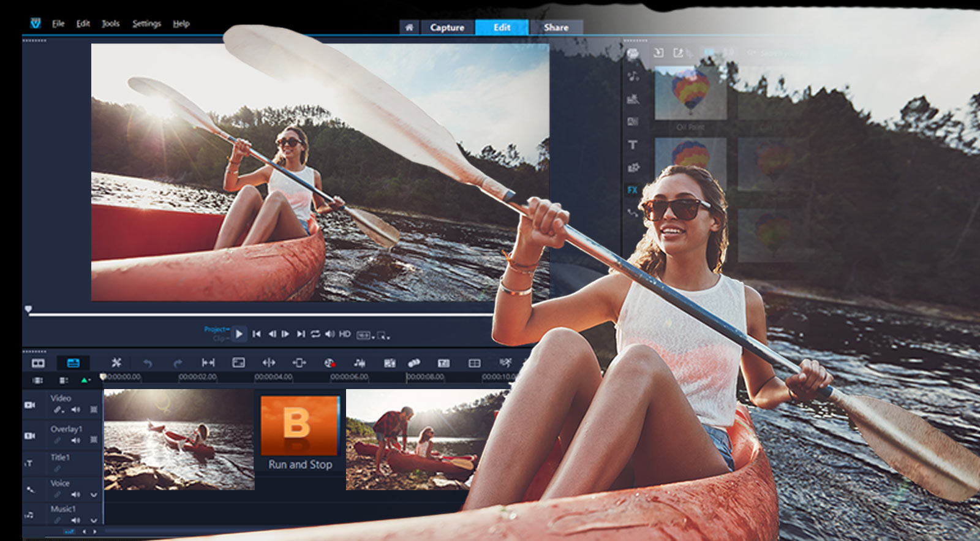Viewport: 980px width, 541px height.
Task: Select Project play mode
Action: point(216,330)
